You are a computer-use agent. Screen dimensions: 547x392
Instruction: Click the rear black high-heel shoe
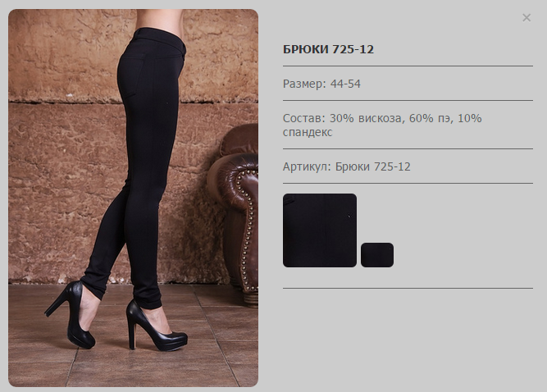71,314
